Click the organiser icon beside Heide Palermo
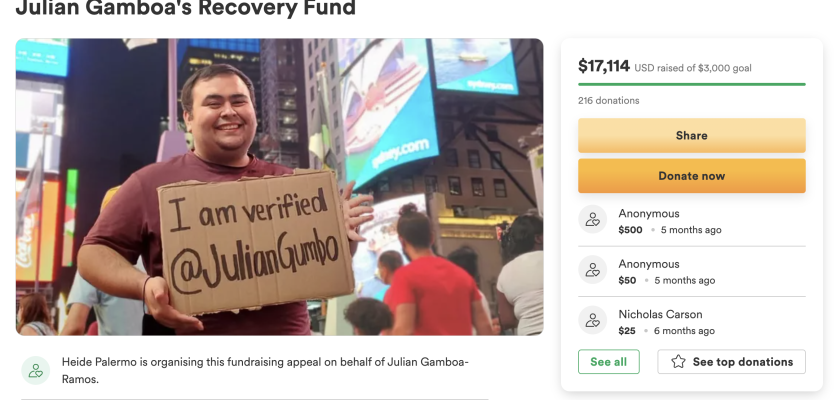 (36, 370)
